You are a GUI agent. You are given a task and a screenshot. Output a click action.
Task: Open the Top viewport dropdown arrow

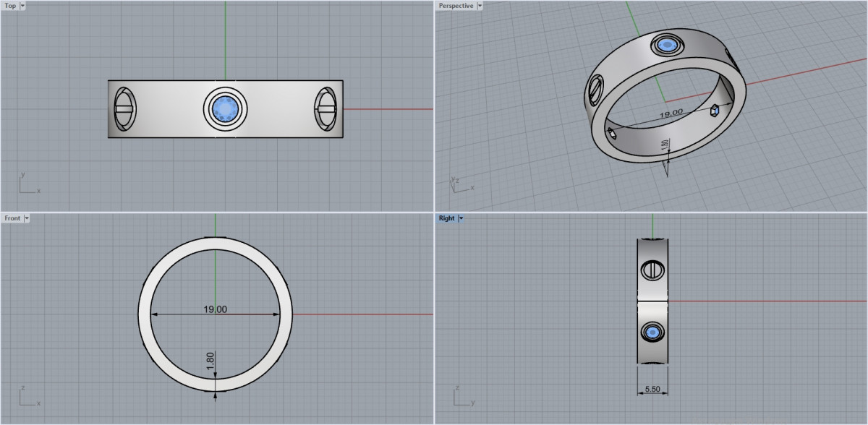coord(22,6)
